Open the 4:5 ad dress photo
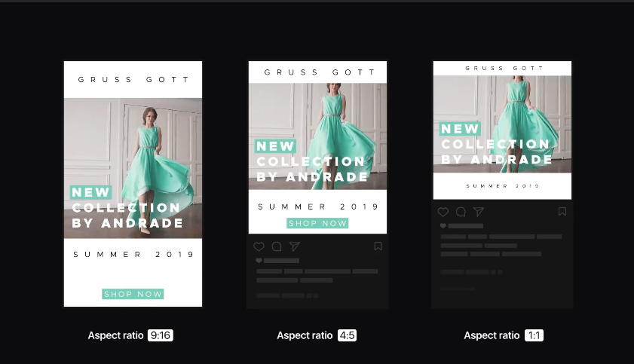Image resolution: width=634 pixels, height=364 pixels. click(x=317, y=136)
